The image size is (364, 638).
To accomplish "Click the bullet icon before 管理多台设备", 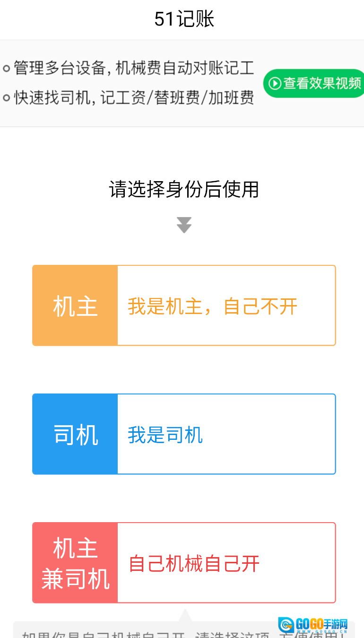I will (x=7, y=69).
